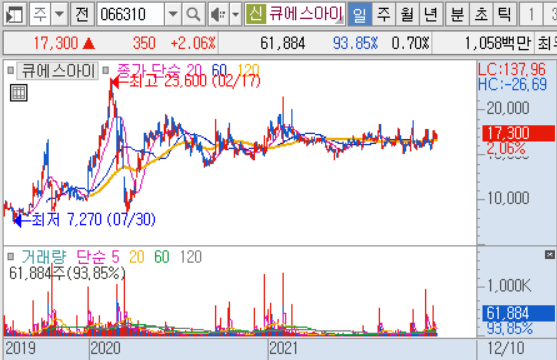Viewport: 557px width, 360px height.
Task: Open the 주 type selector box
Action: [x=40, y=15]
